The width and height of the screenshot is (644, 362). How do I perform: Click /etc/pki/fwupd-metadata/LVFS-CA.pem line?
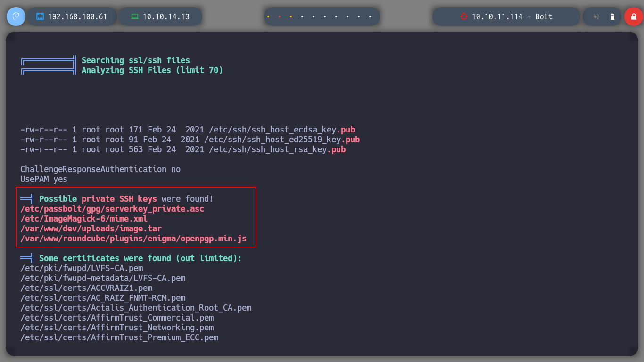click(x=103, y=278)
